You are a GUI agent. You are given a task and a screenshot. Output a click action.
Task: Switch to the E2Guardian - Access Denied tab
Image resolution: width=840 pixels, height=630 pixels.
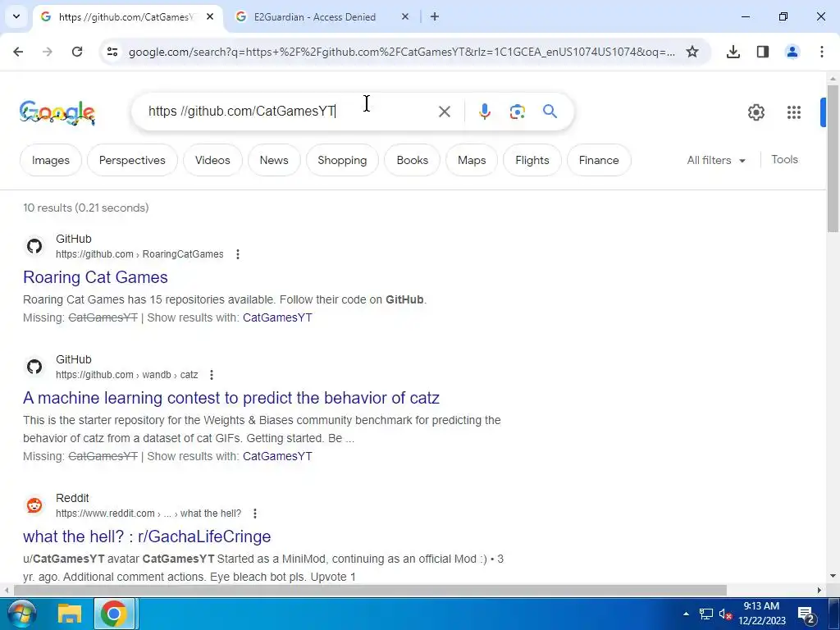click(314, 16)
